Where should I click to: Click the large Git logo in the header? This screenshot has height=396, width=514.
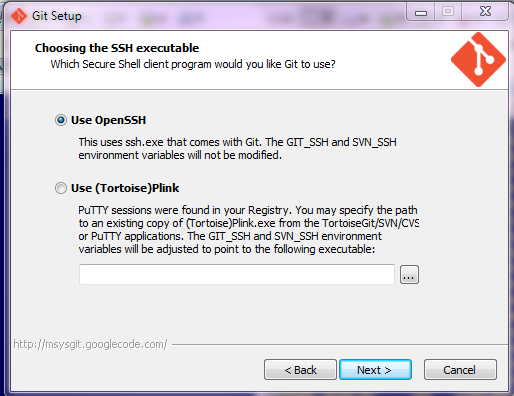[x=478, y=60]
